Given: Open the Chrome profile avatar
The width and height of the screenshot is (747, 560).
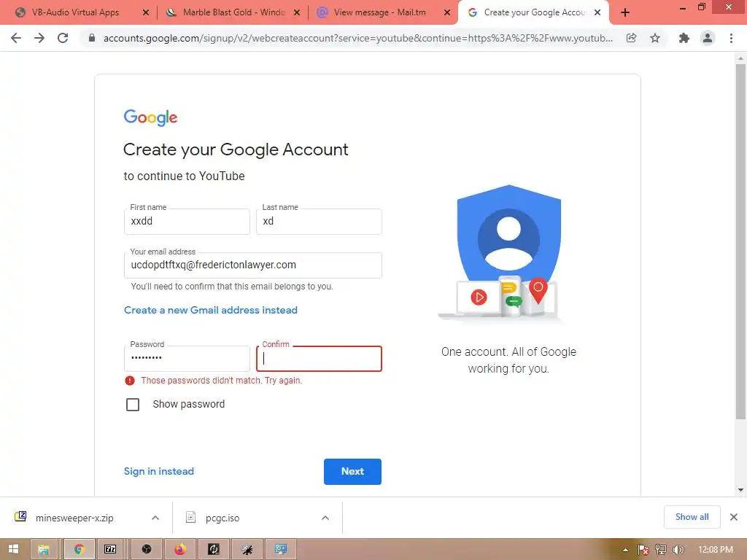Looking at the screenshot, I should point(708,38).
